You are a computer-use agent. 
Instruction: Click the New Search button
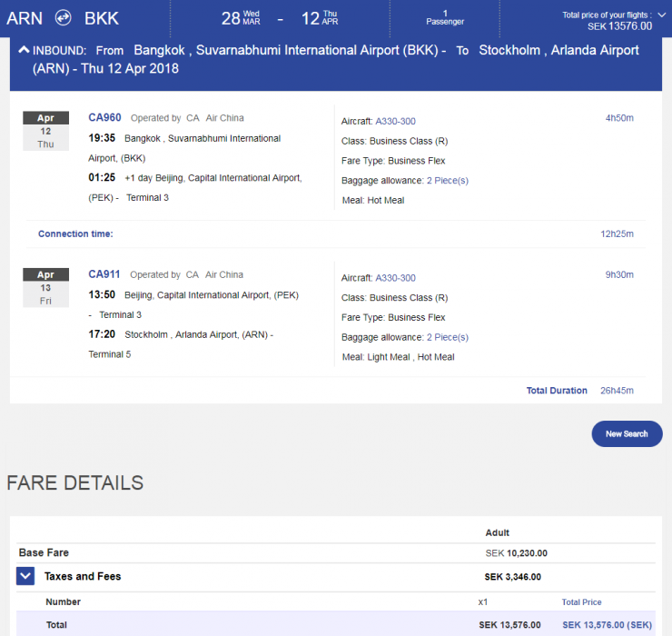pos(627,433)
